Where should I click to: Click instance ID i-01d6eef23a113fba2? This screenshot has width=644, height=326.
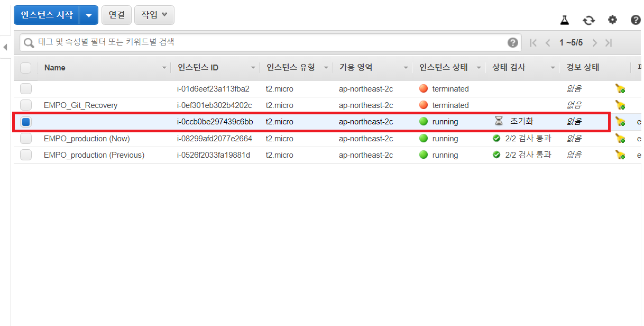click(213, 89)
